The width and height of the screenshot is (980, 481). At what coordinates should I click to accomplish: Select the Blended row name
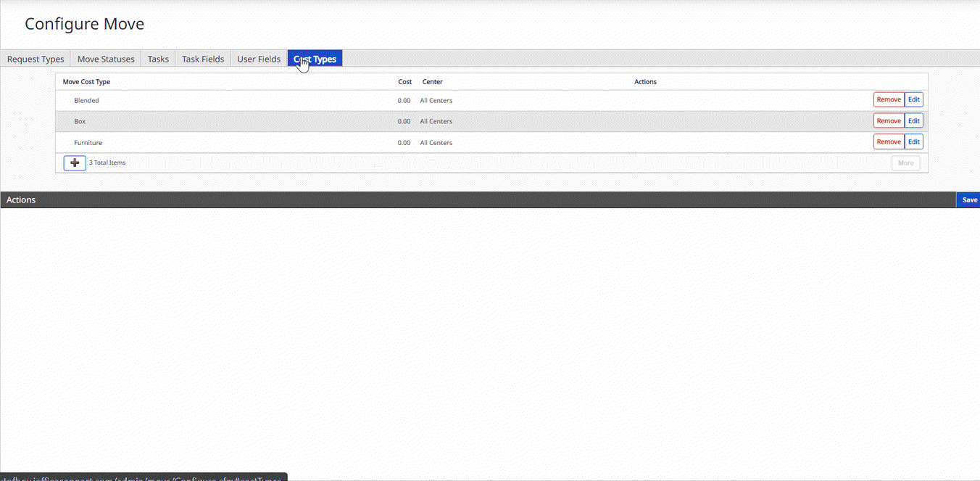(x=86, y=101)
